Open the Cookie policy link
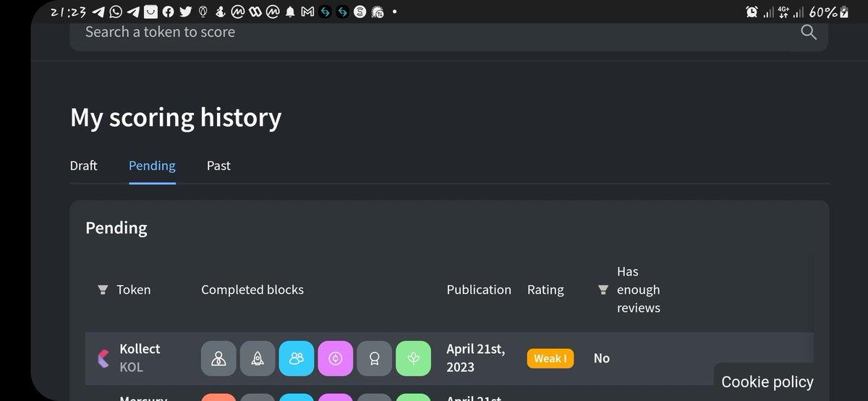This screenshot has width=868, height=401. point(767,381)
